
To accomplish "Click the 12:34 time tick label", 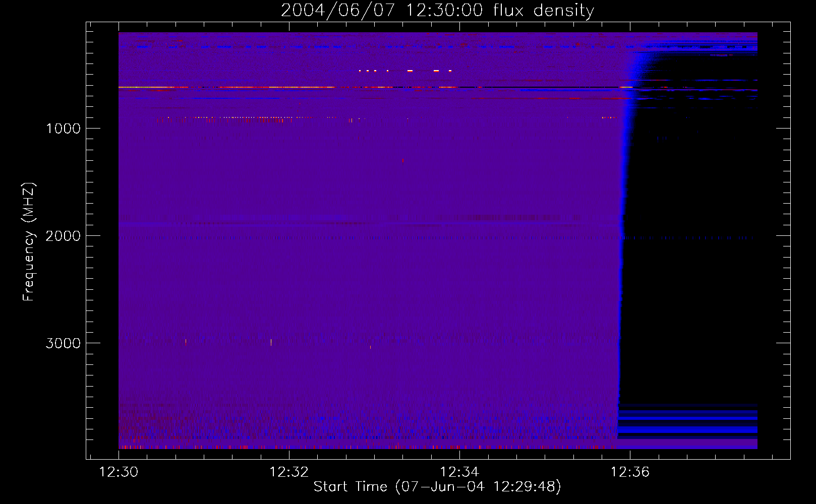I will pyautogui.click(x=459, y=472).
